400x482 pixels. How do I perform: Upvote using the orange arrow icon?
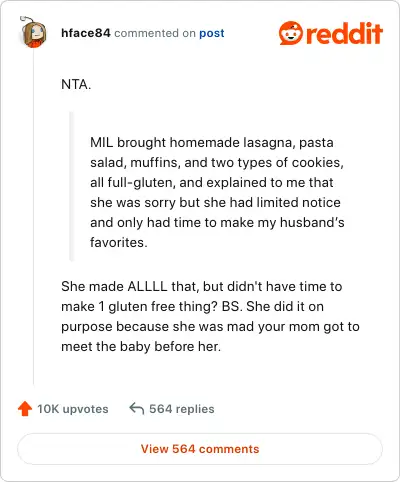coord(25,409)
